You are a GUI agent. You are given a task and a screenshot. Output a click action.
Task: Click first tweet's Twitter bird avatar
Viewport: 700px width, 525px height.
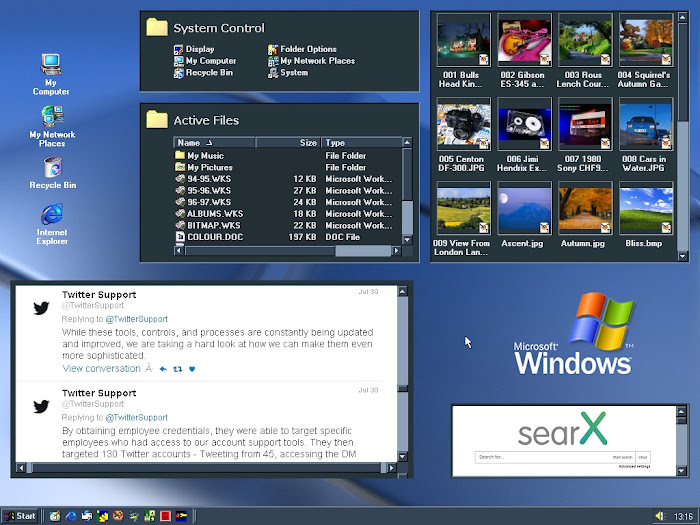41,308
